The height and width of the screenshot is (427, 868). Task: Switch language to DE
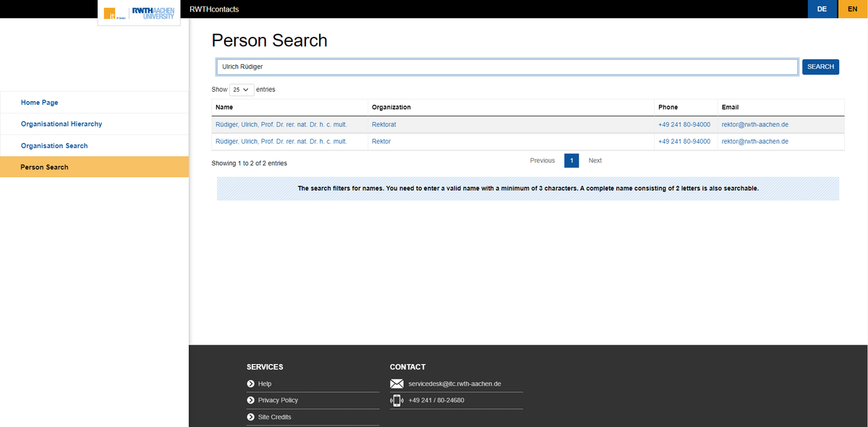(822, 9)
